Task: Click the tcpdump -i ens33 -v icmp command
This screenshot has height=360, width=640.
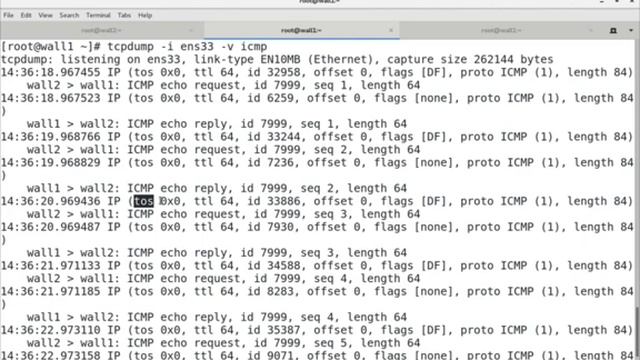Action: click(187, 47)
